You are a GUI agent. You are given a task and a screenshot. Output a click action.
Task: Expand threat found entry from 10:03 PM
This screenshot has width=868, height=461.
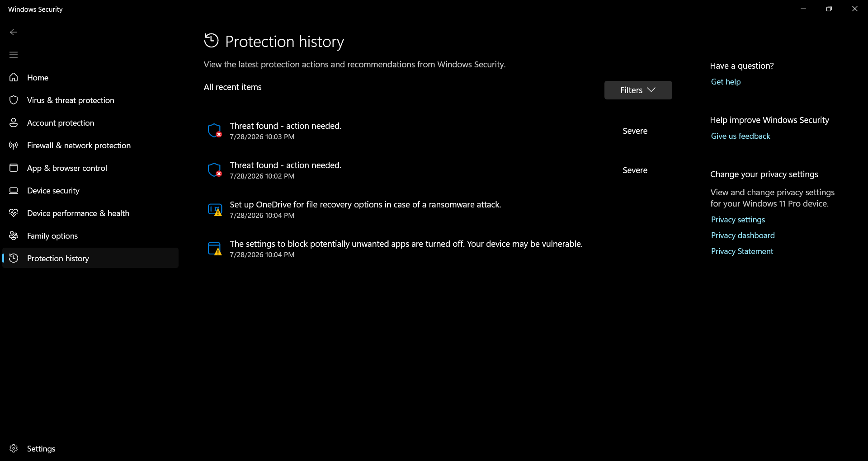click(x=438, y=131)
